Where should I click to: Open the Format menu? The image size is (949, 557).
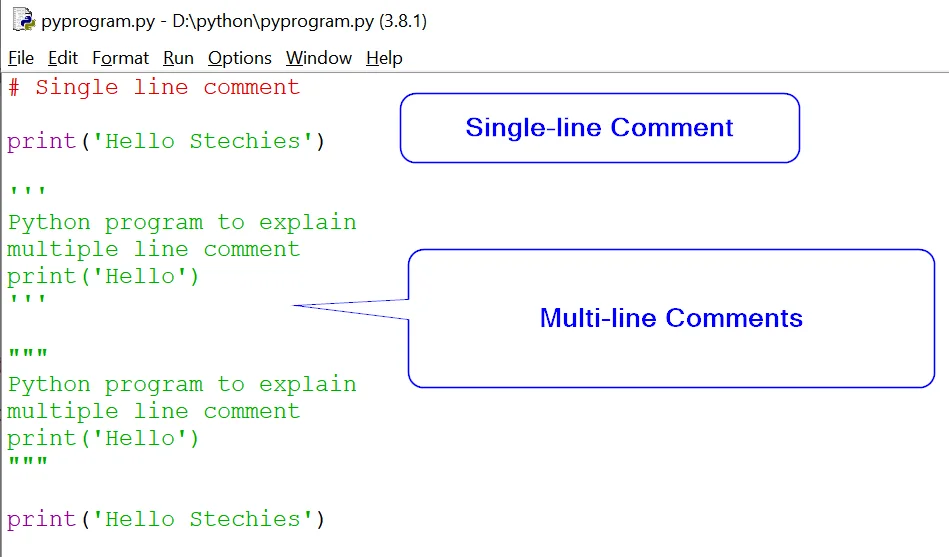[x=120, y=58]
